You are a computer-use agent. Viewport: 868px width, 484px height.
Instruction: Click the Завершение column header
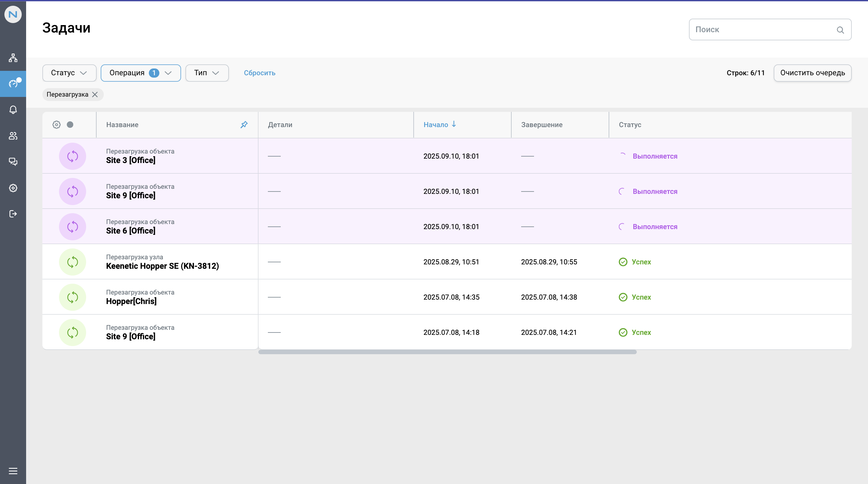coord(541,125)
